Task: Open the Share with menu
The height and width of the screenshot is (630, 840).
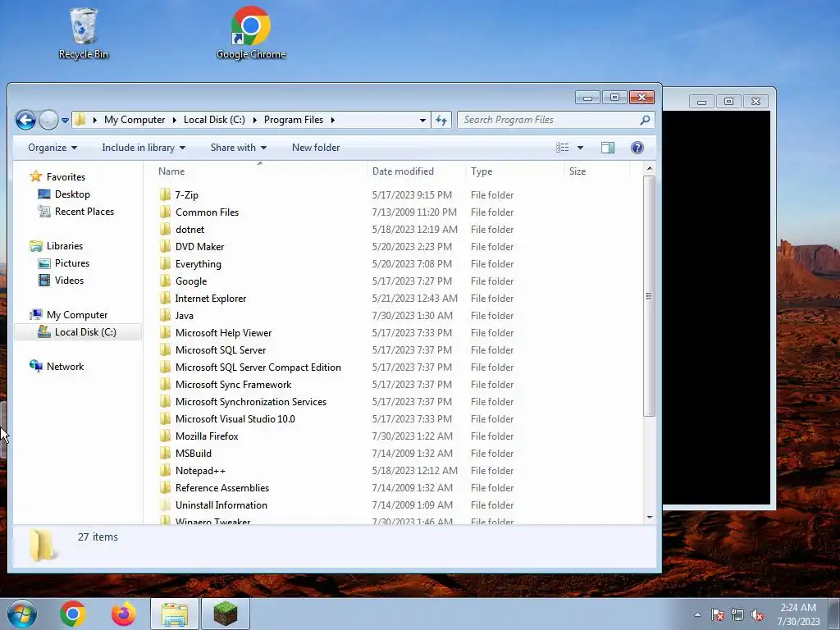Action: point(239,148)
